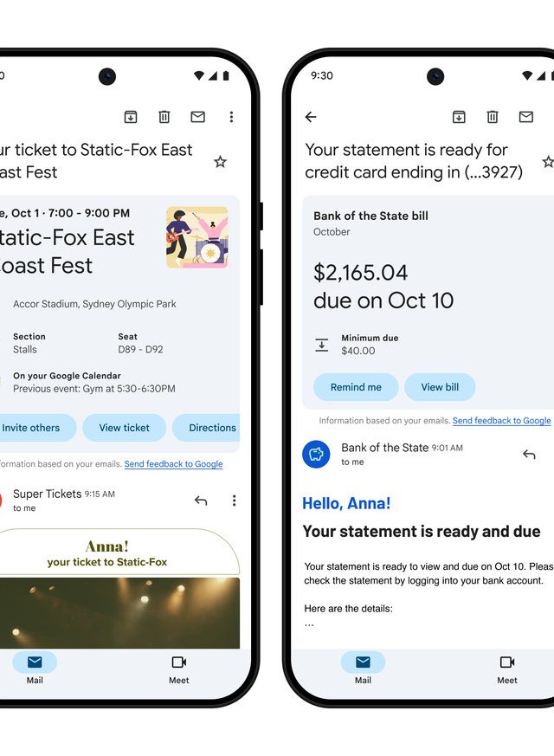Image resolution: width=554 pixels, height=756 pixels.
Task: Star the Static-Fox ticket email
Action: 220,162
